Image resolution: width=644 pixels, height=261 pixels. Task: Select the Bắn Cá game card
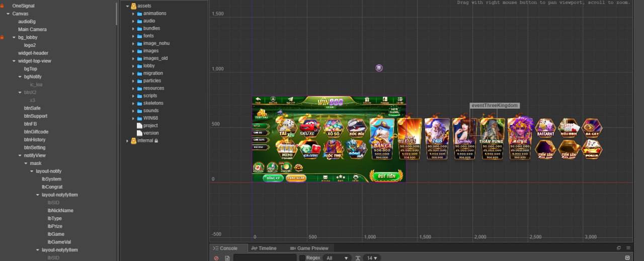point(382,138)
